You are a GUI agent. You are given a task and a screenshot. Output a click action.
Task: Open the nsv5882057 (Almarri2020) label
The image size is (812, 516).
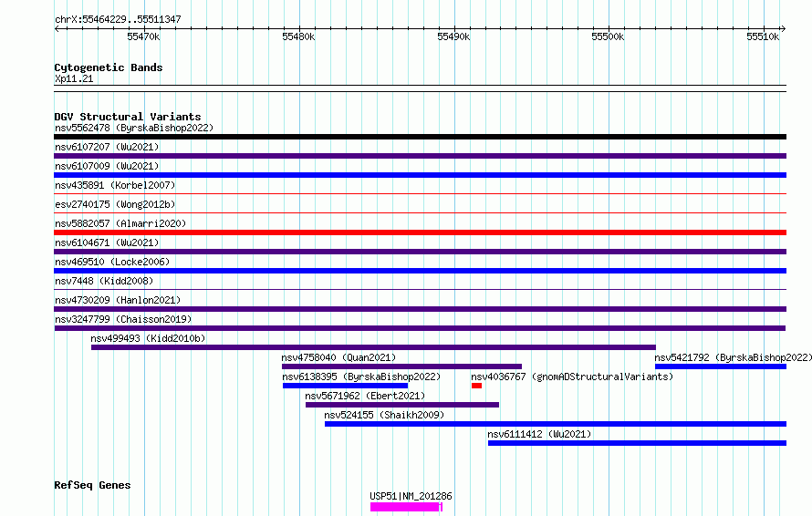[120, 223]
